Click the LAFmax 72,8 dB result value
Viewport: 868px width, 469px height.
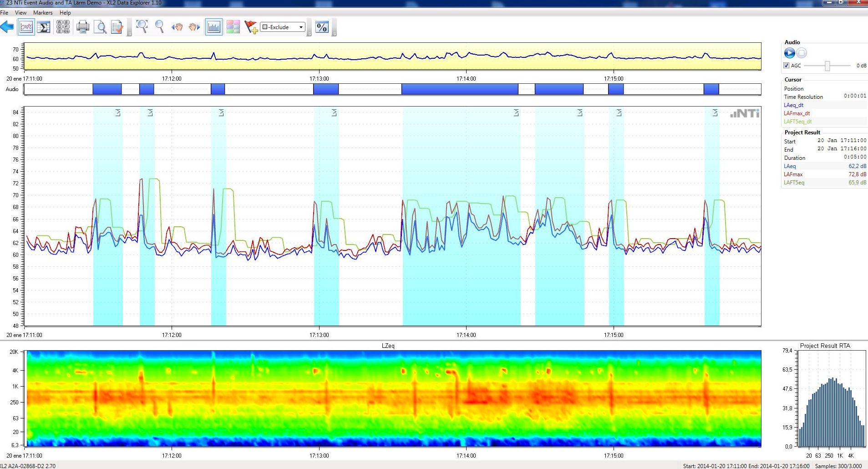[857, 174]
